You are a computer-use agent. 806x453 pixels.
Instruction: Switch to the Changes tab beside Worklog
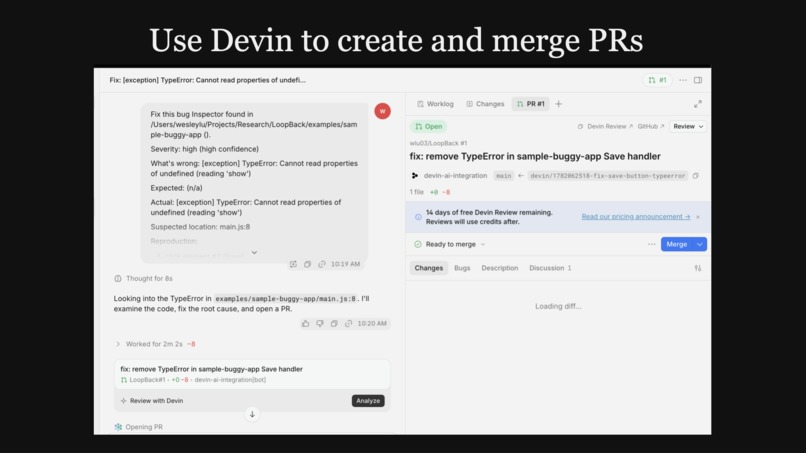pos(485,104)
